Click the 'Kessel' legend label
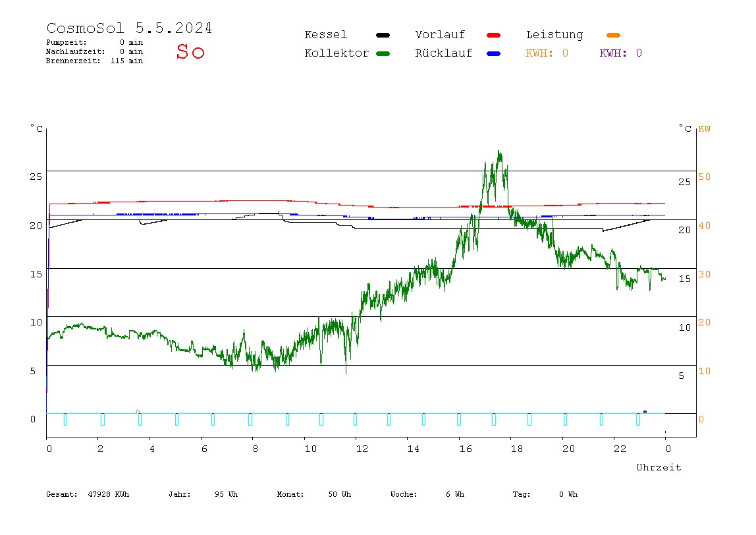 (x=326, y=35)
